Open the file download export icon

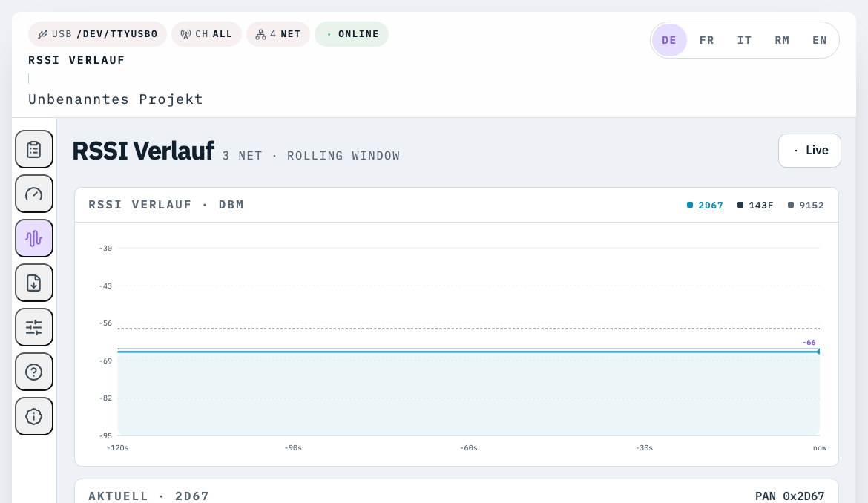(x=34, y=283)
